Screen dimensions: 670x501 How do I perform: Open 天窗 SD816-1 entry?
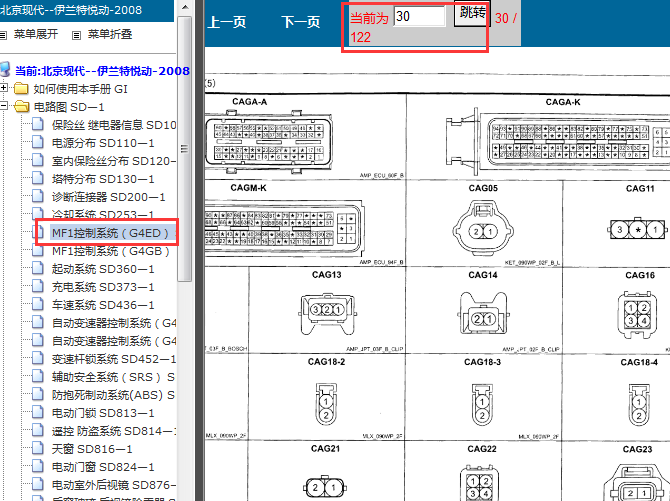pyautogui.click(x=92, y=449)
